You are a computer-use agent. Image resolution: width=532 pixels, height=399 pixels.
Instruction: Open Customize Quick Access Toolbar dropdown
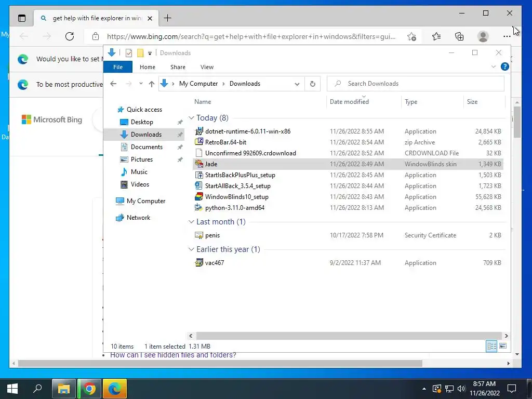coord(150,54)
